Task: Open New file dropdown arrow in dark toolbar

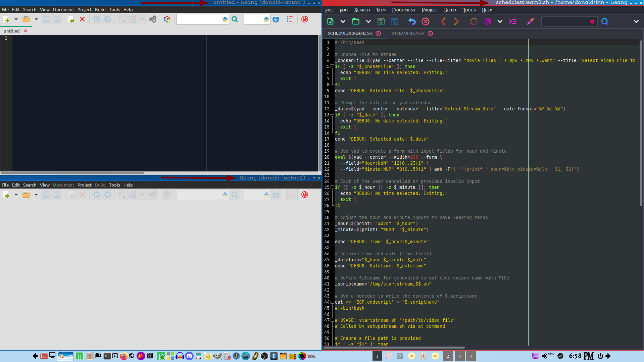Action: click(343, 22)
